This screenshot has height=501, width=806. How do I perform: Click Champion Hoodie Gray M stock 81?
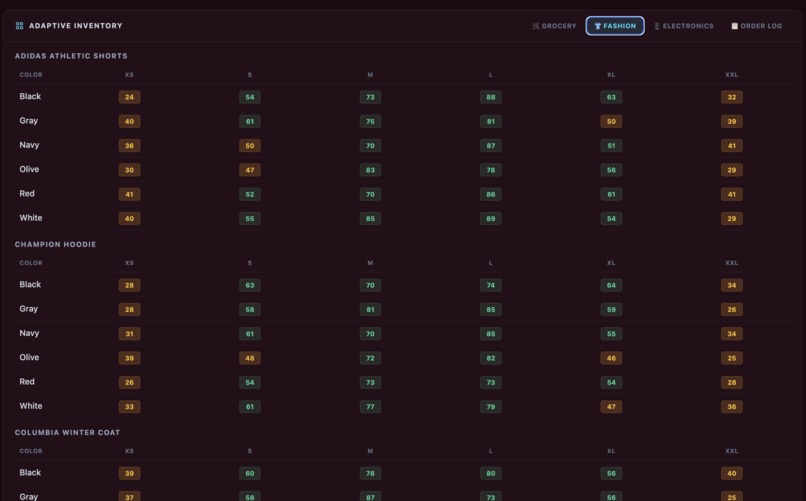coord(370,309)
